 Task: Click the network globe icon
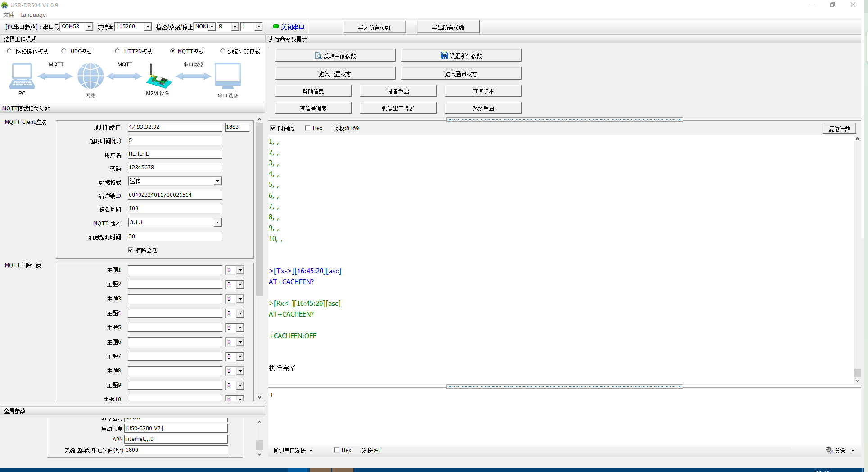coord(90,76)
